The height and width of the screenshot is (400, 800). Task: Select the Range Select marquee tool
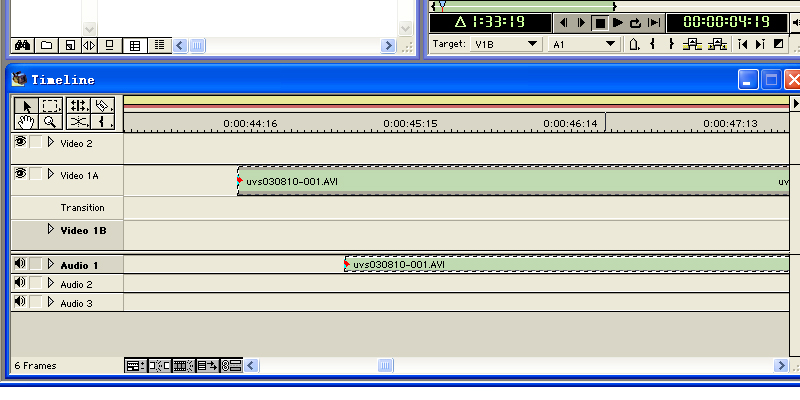point(51,106)
